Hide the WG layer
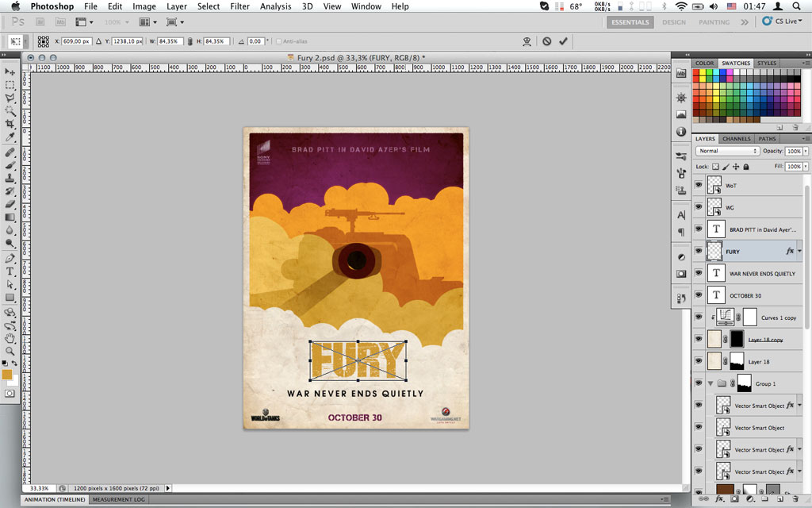Viewport: 812px width, 508px height. click(699, 207)
